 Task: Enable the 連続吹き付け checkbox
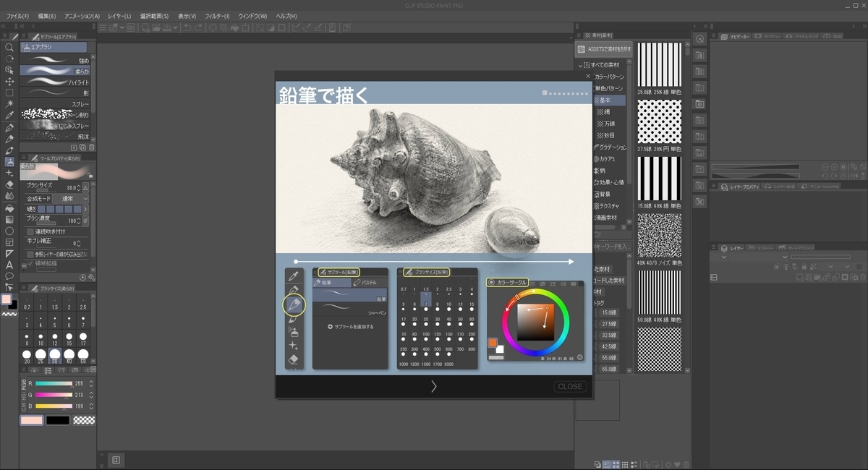(x=30, y=231)
